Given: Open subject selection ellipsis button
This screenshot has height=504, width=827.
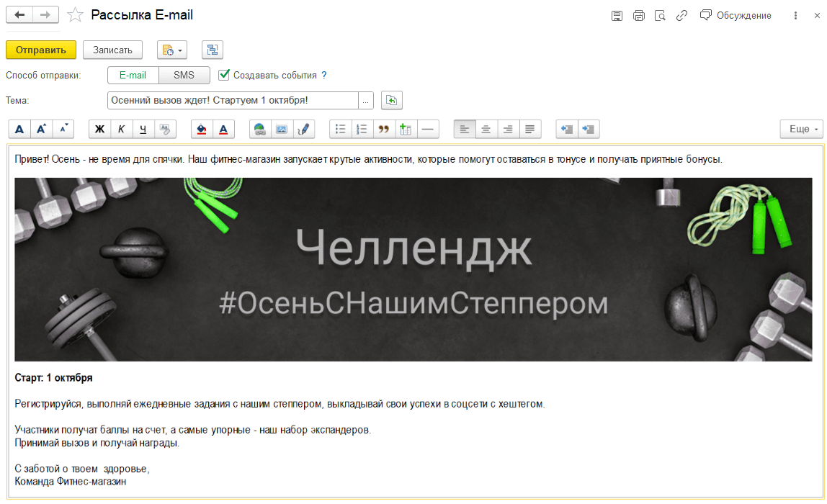Looking at the screenshot, I should pyautogui.click(x=366, y=101).
